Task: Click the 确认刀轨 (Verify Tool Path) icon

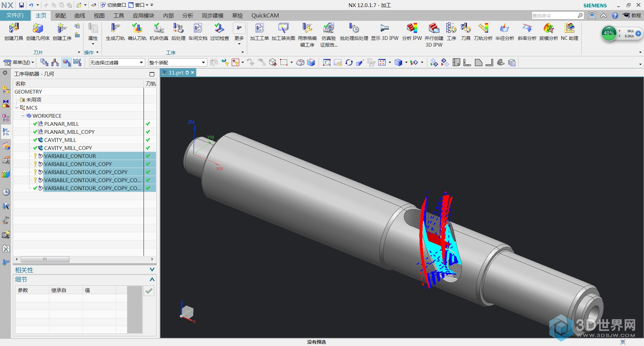Action: click(x=137, y=32)
